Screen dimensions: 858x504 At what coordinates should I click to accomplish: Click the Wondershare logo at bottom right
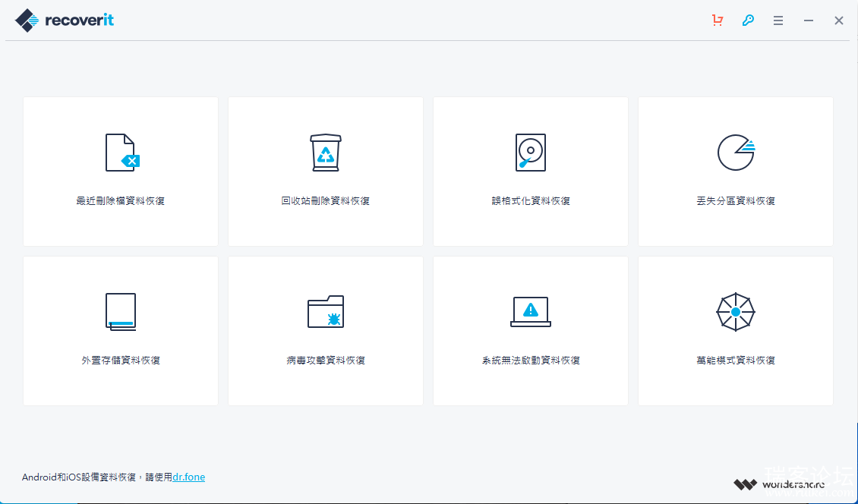pyautogui.click(x=779, y=484)
